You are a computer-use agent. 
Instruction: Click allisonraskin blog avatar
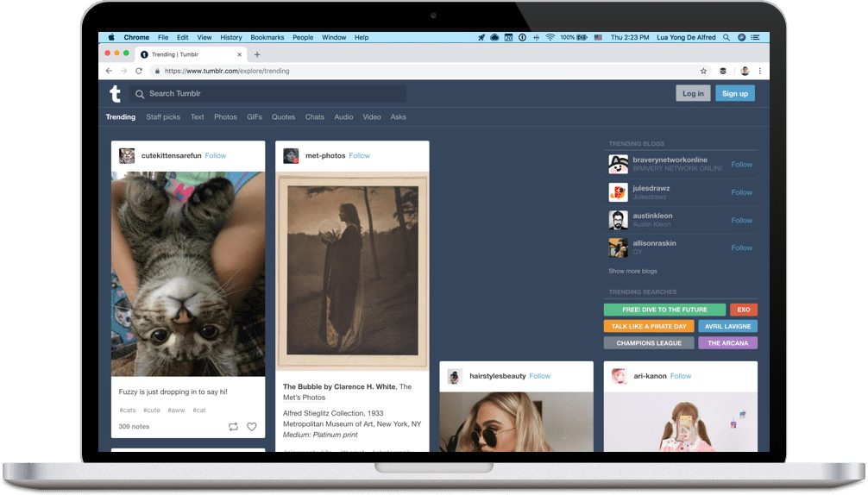[x=618, y=247]
